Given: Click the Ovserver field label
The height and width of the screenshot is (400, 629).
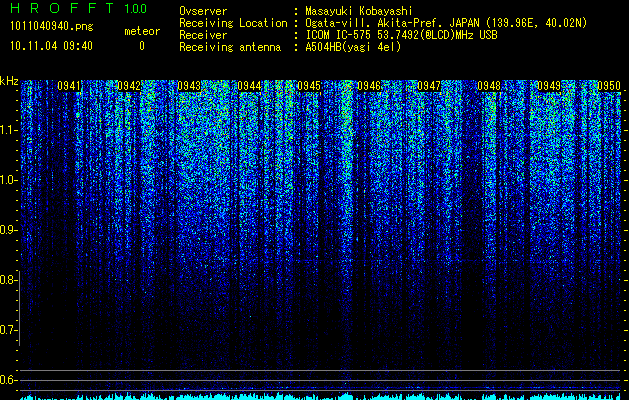Looking at the screenshot, I should pyautogui.click(x=203, y=11).
